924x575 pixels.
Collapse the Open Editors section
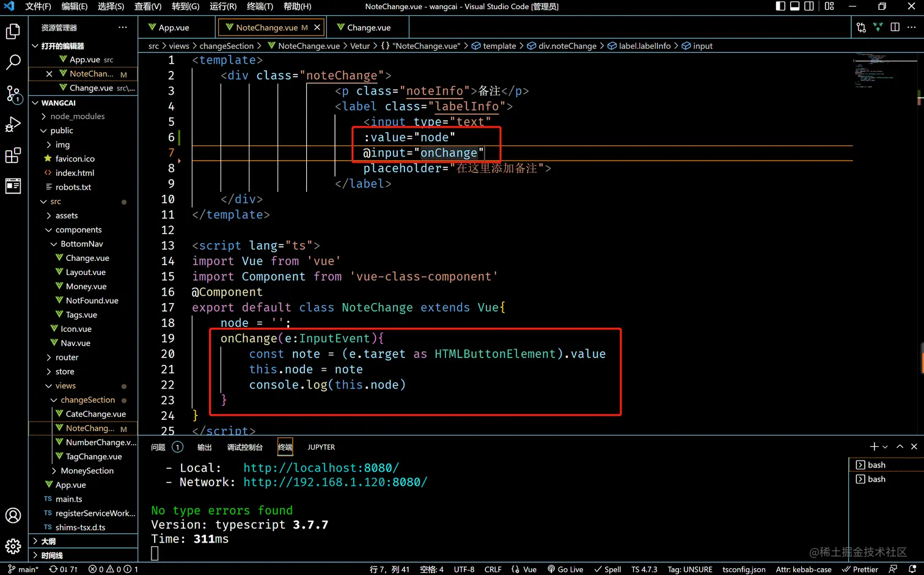tap(35, 46)
